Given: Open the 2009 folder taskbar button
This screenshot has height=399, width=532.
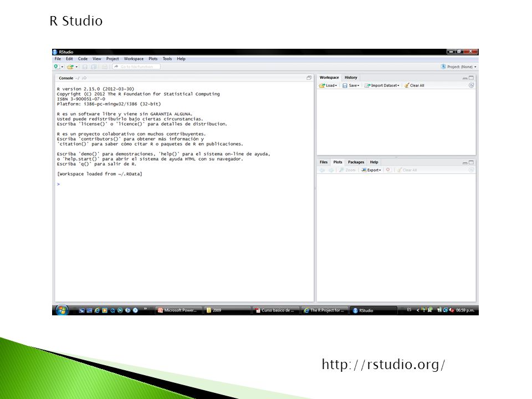Looking at the screenshot, I should pyautogui.click(x=227, y=310).
